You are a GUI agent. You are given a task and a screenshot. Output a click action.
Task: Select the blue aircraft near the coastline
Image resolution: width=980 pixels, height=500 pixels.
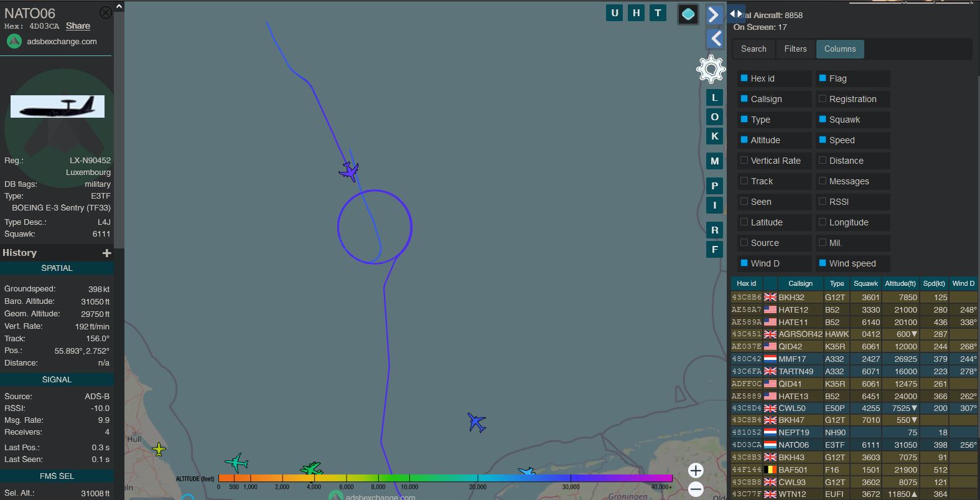coord(477,422)
